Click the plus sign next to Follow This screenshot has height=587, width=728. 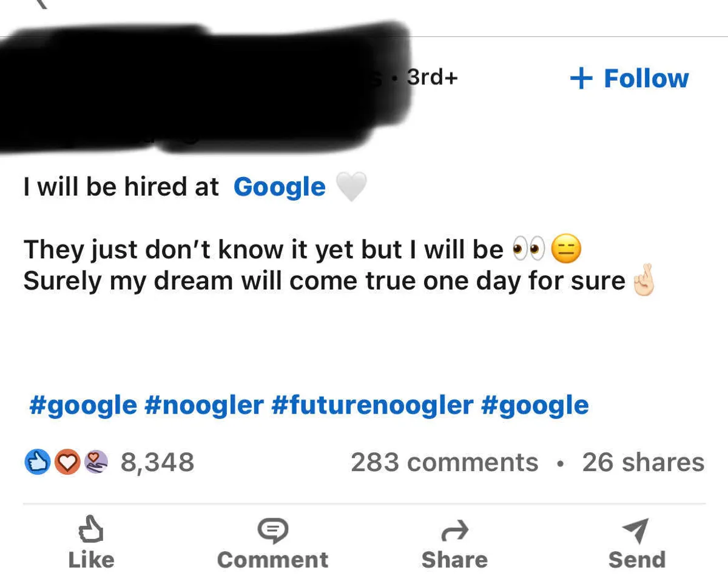(581, 78)
